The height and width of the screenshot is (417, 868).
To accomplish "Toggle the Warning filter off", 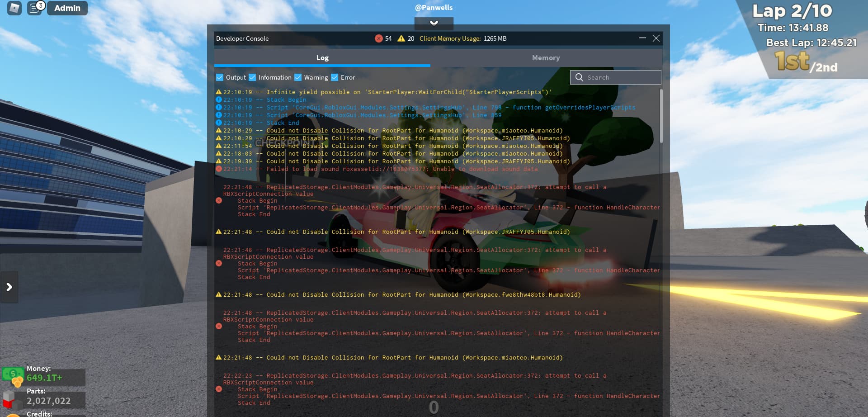I will (x=298, y=77).
